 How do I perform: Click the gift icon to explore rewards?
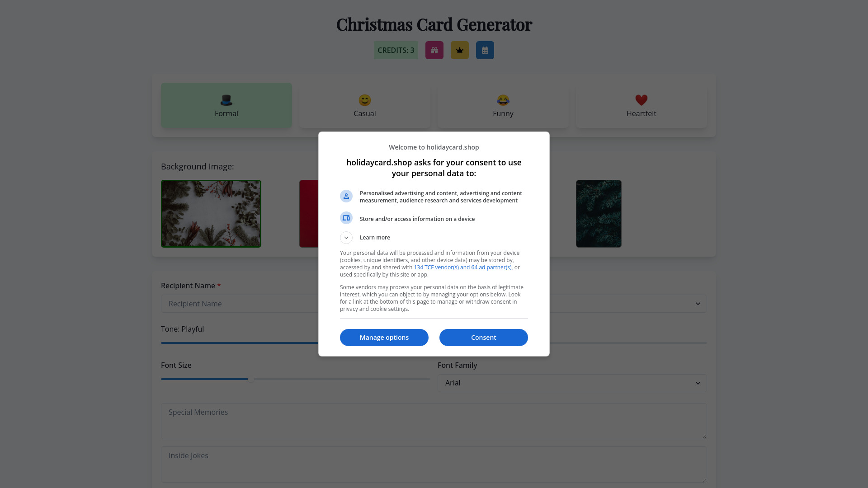click(x=434, y=50)
